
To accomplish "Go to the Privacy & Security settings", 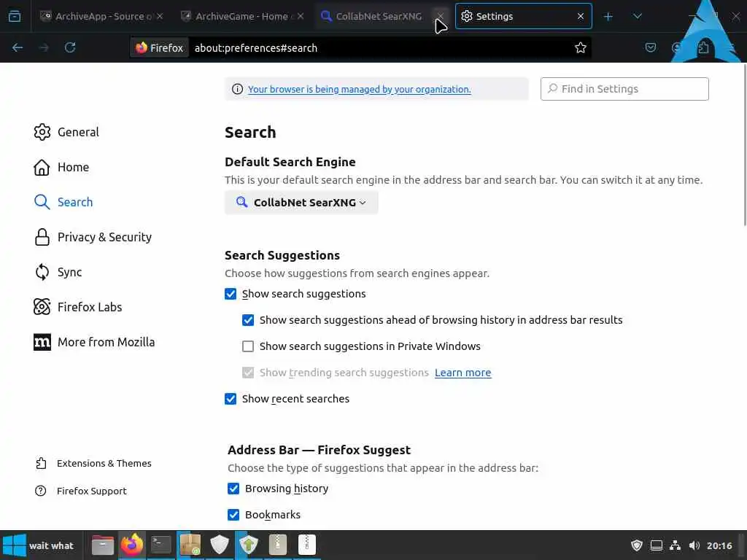I will pyautogui.click(x=93, y=237).
